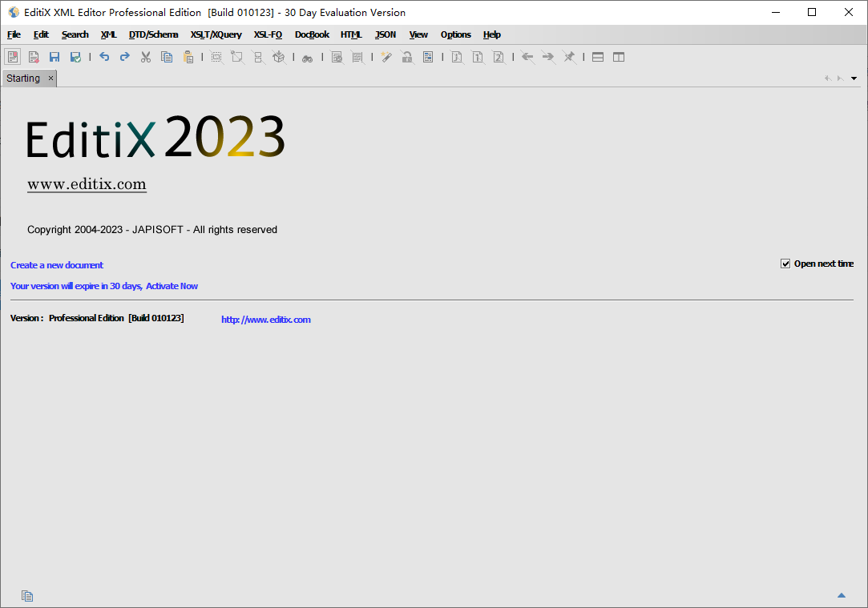
Task: Open the XML menu
Action: coord(108,34)
